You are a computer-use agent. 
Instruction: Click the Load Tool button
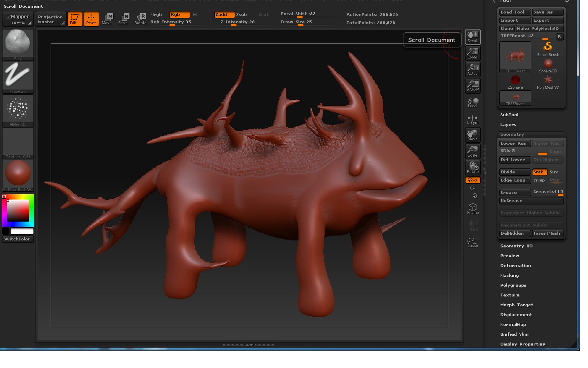click(x=515, y=12)
